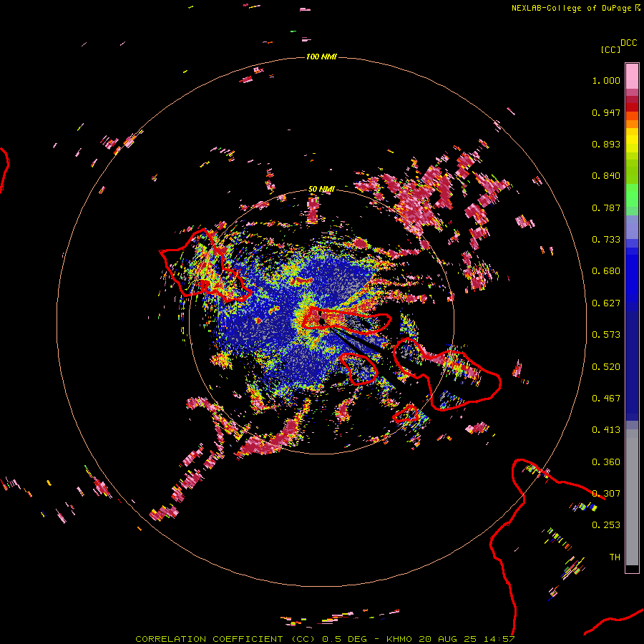Select the 0.627 scale value

pyautogui.click(x=606, y=303)
